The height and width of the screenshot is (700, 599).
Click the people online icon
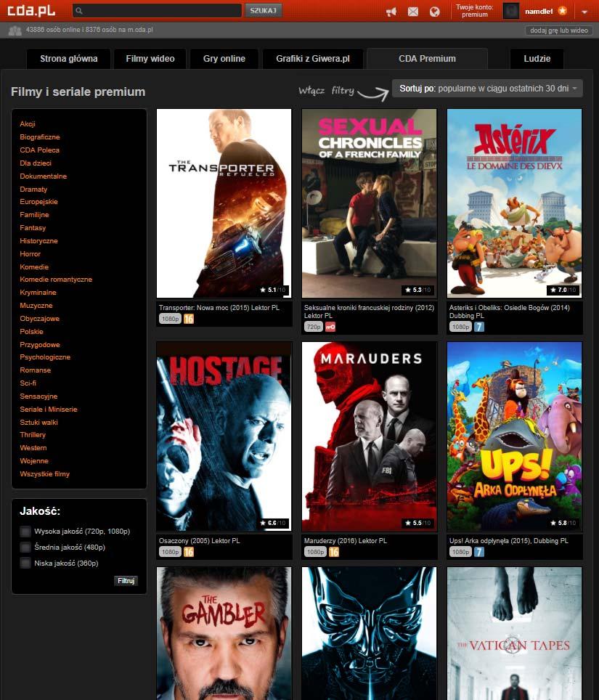click(15, 30)
